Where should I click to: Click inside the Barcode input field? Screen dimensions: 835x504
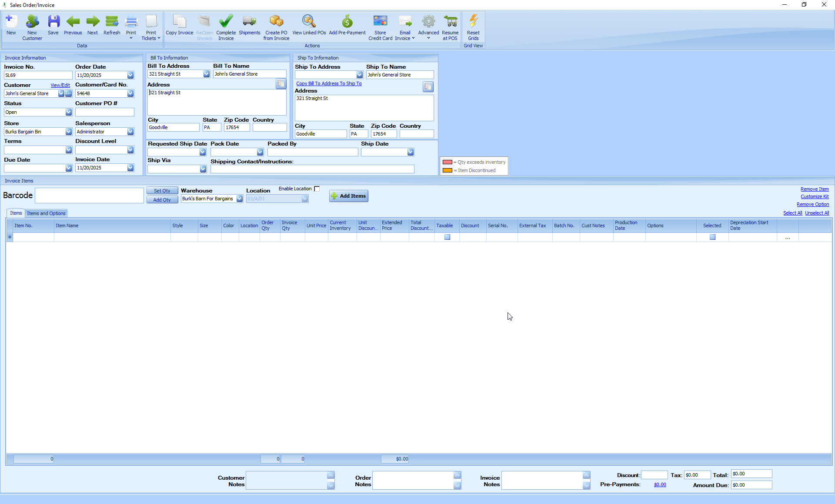89,195
